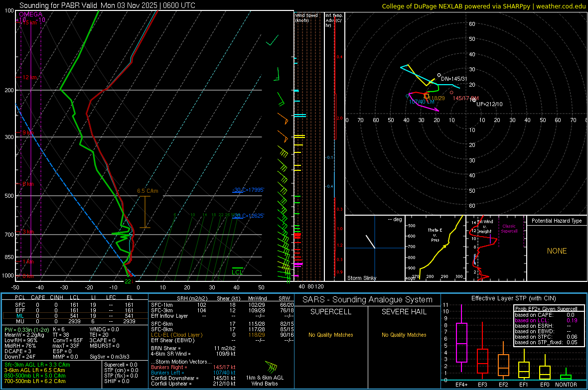
Task: Click the SUPERCELL column heading
Action: pyautogui.click(x=331, y=312)
